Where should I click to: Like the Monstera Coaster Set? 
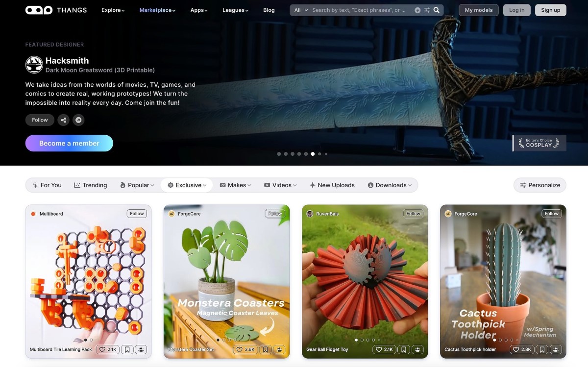tap(246, 349)
